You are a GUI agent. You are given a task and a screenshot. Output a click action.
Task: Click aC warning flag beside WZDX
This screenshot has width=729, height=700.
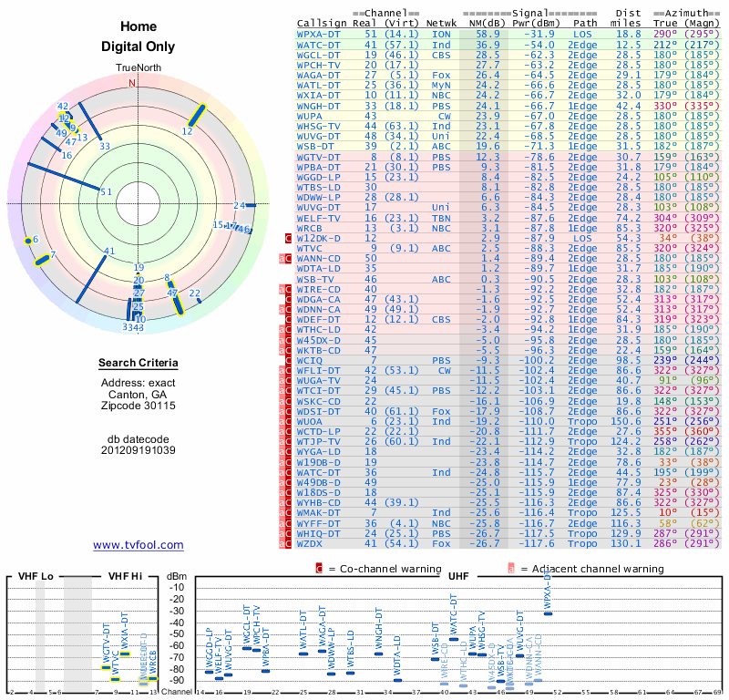(285, 543)
